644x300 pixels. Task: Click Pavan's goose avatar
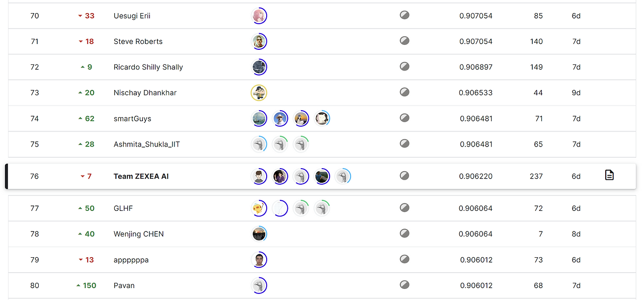259,285
